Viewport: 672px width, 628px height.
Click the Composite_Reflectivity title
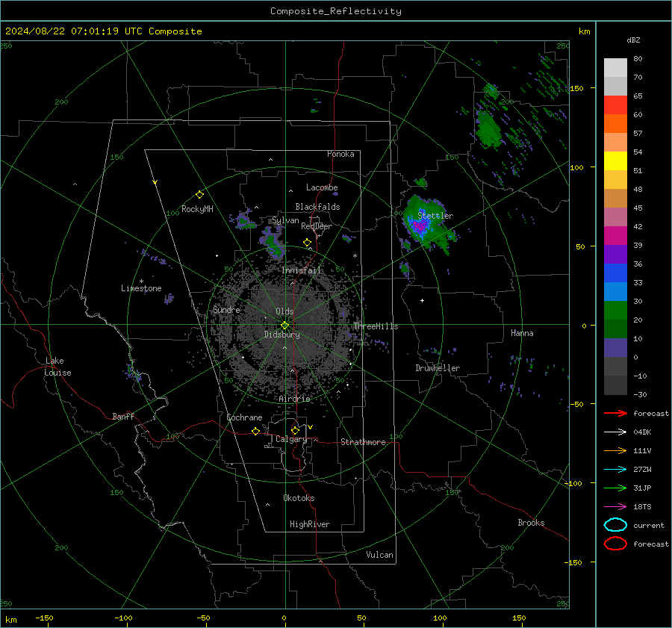click(336, 11)
